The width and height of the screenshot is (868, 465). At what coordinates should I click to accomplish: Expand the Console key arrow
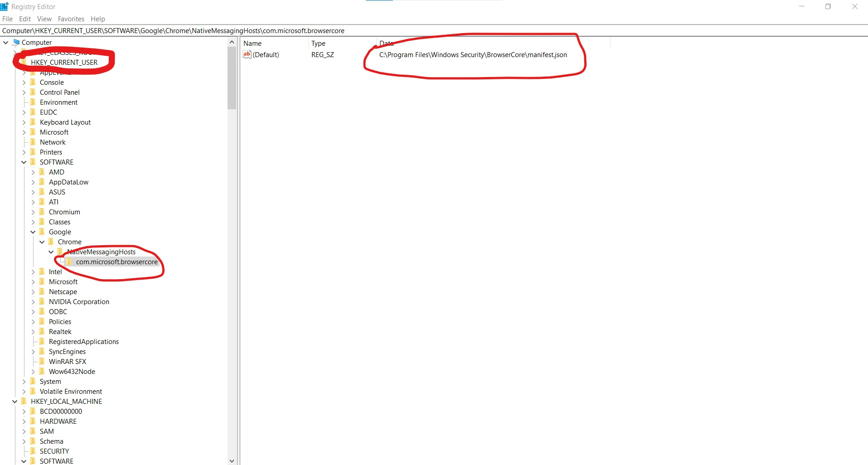pos(24,82)
